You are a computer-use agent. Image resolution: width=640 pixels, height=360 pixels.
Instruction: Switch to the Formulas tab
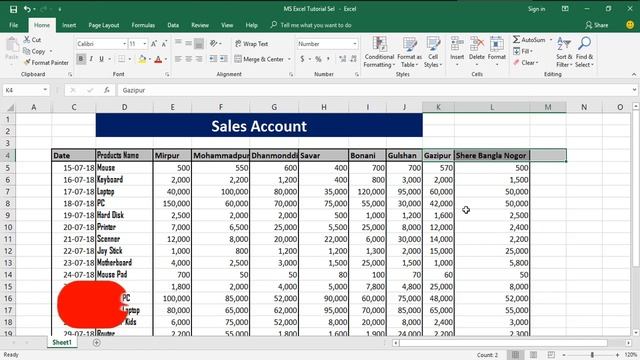pos(143,25)
